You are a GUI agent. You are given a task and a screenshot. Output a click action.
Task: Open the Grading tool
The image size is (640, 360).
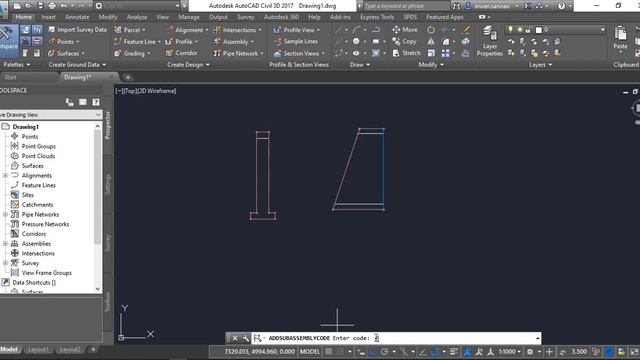pos(131,53)
